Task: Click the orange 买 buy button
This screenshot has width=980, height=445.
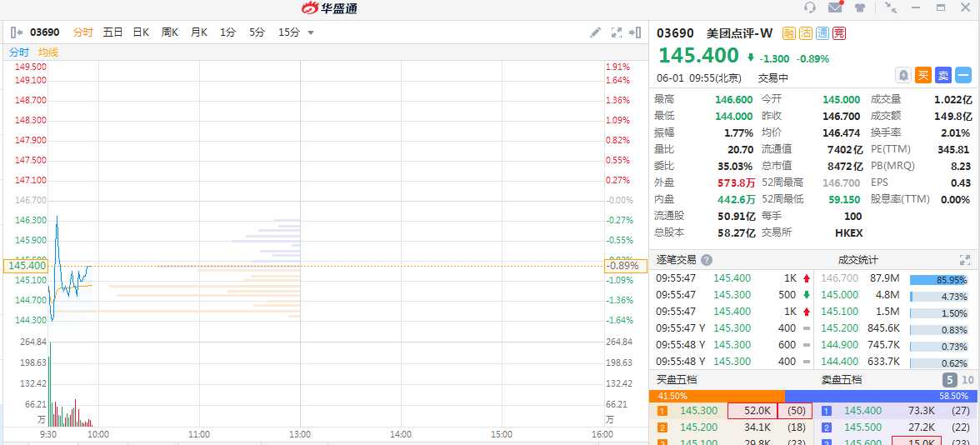Action: coord(923,76)
